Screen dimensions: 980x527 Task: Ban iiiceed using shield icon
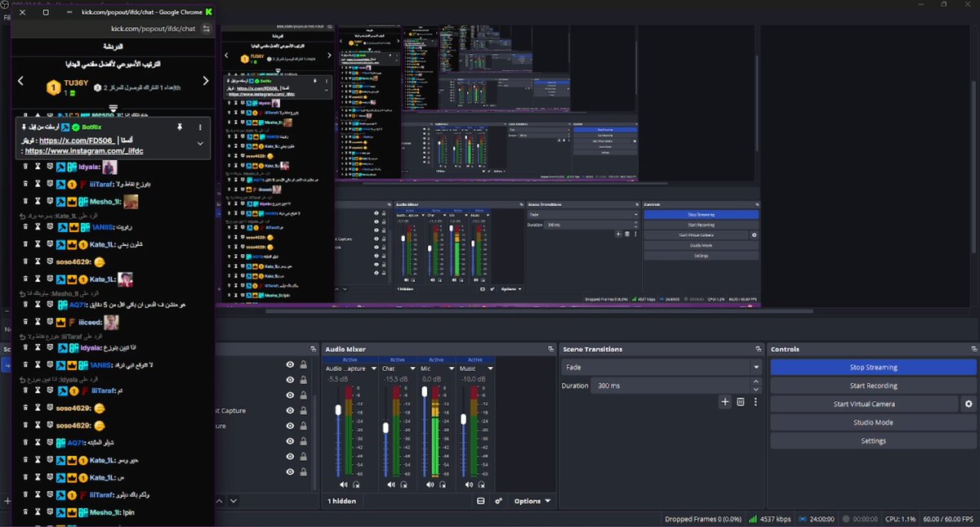coord(49,323)
